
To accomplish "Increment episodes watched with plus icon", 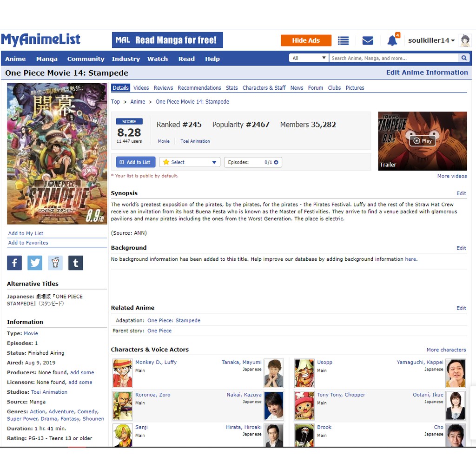I will point(276,162).
